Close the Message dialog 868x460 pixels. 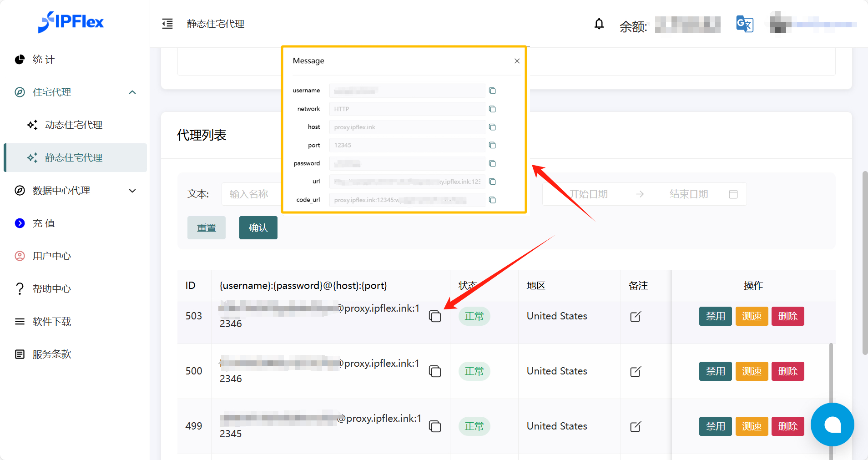coord(517,61)
